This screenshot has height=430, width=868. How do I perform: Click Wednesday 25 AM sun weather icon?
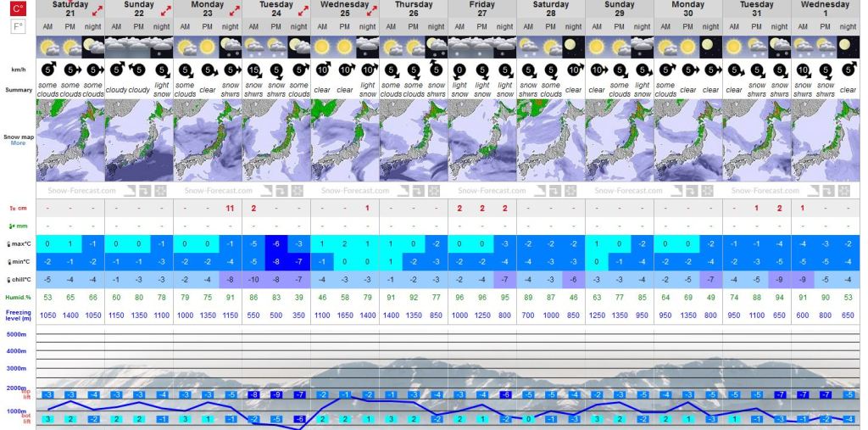coord(322,46)
